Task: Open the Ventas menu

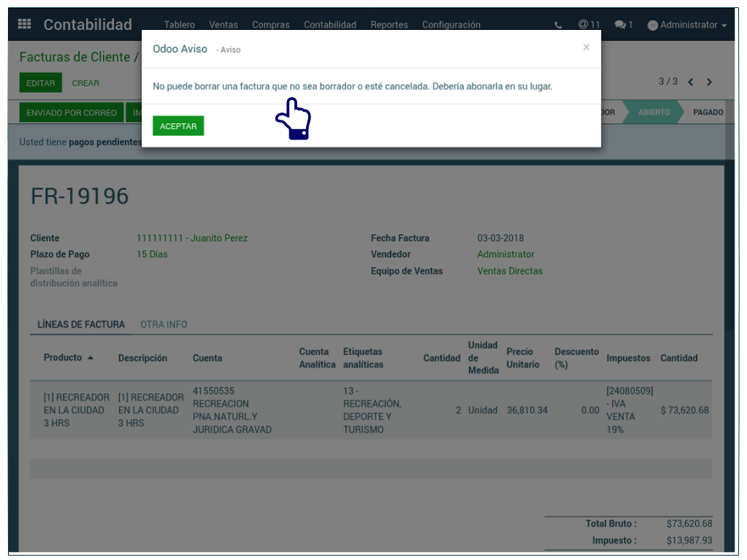Action: click(x=223, y=25)
